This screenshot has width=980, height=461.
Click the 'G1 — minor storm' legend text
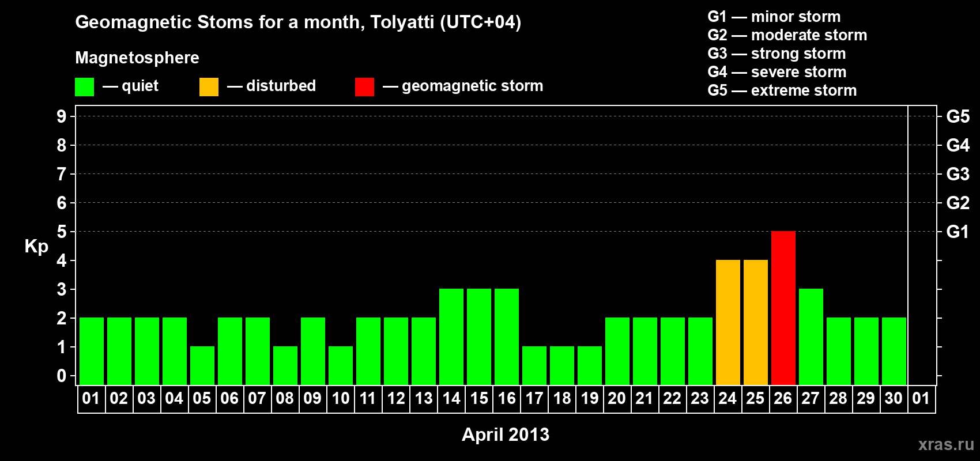[774, 17]
